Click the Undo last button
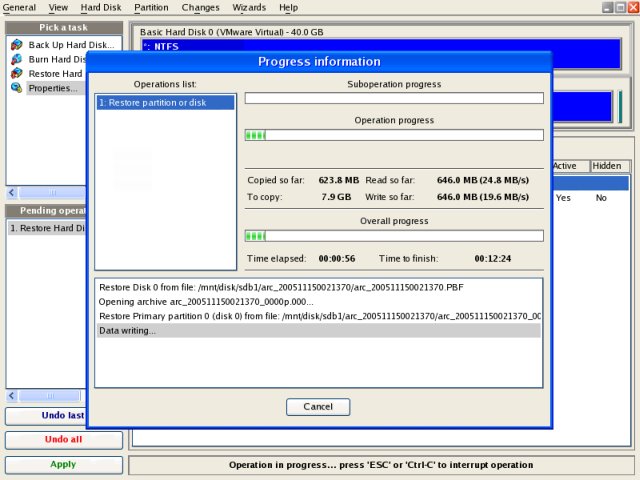Viewport: 640px width, 480px height. (x=46, y=416)
